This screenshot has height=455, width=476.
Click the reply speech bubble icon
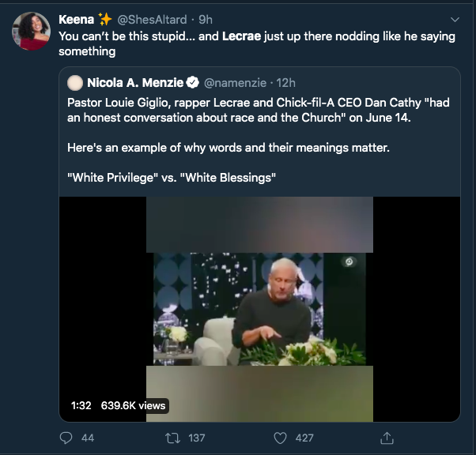(x=66, y=437)
